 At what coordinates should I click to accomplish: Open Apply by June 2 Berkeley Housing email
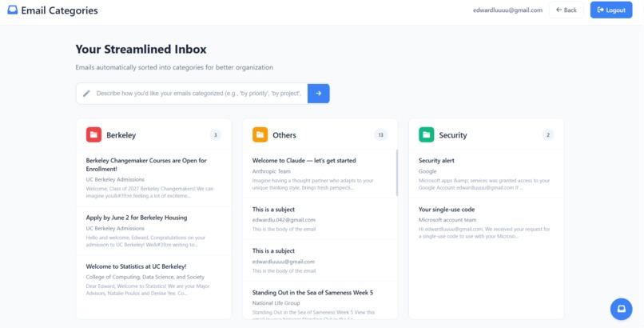153,231
